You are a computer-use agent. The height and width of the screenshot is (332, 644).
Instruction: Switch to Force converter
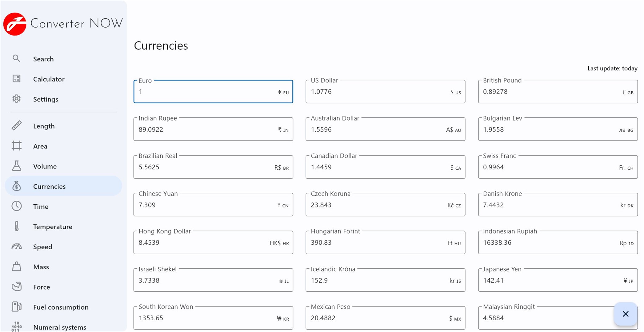click(42, 287)
